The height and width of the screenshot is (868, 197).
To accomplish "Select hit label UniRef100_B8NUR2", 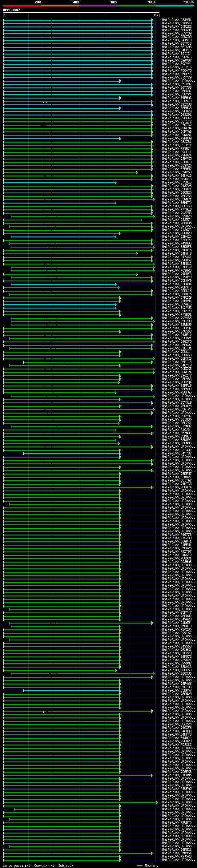I will (177, 440).
